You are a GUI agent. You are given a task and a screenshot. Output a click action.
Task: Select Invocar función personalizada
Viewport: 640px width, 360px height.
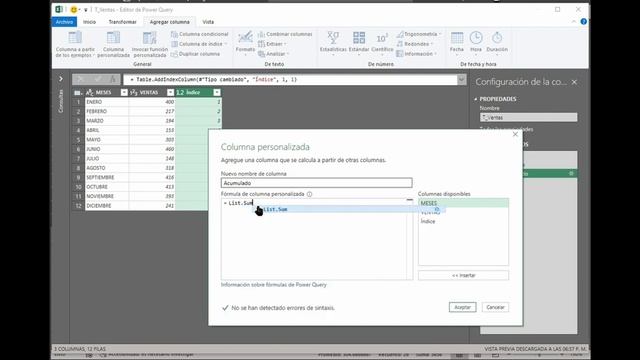tap(149, 44)
